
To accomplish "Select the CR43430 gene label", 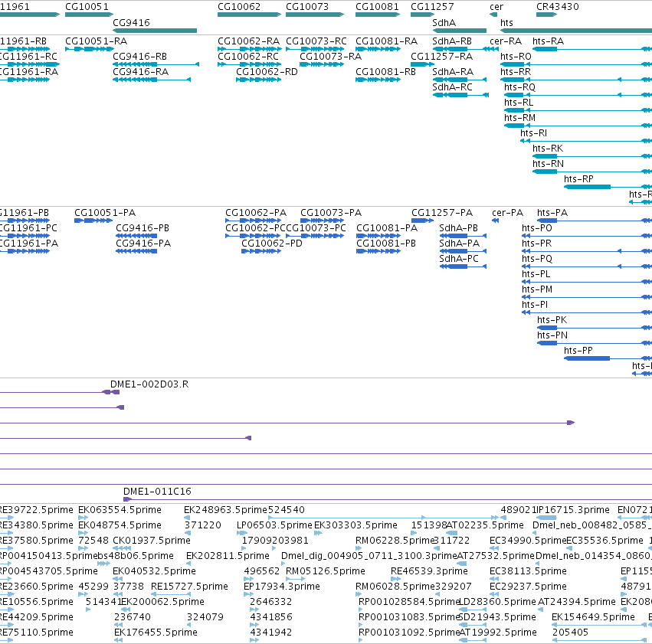I will (x=558, y=7).
